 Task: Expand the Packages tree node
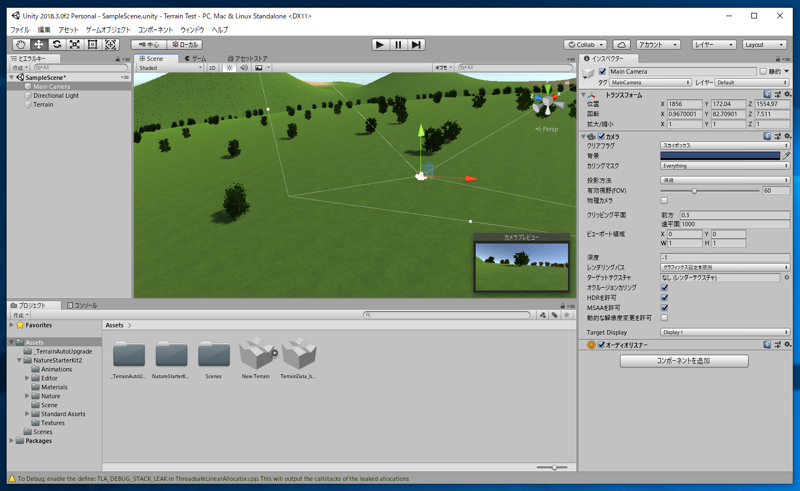tap(12, 440)
